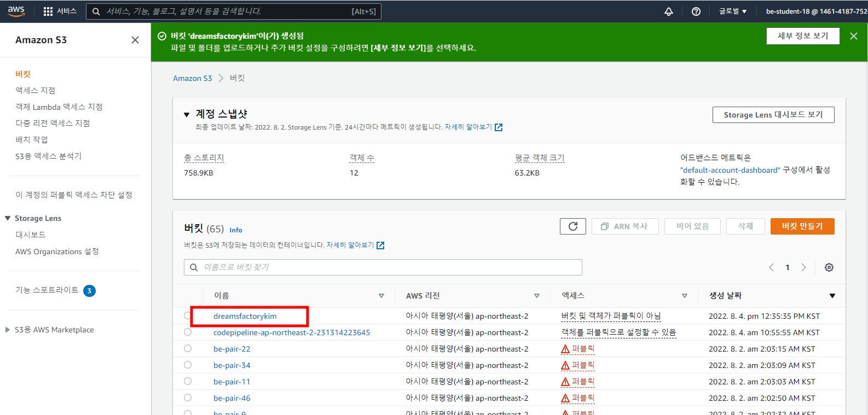Click warning icon in be-pair-22 row
Image resolution: width=868 pixels, height=415 pixels.
click(565, 349)
